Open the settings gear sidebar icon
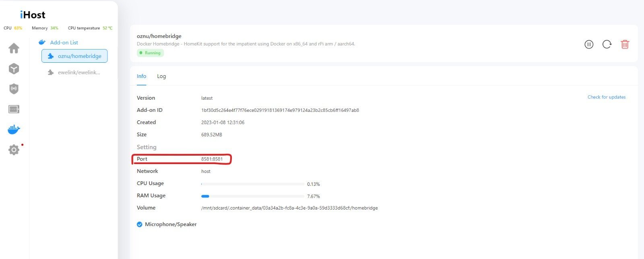The image size is (644, 259). pyautogui.click(x=14, y=150)
